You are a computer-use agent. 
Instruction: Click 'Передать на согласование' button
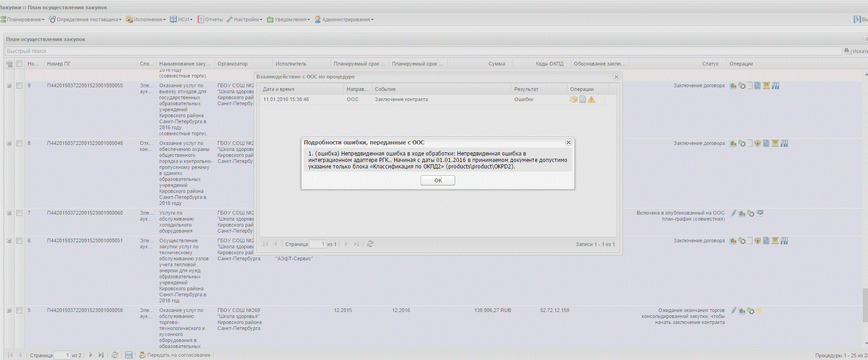(175, 355)
